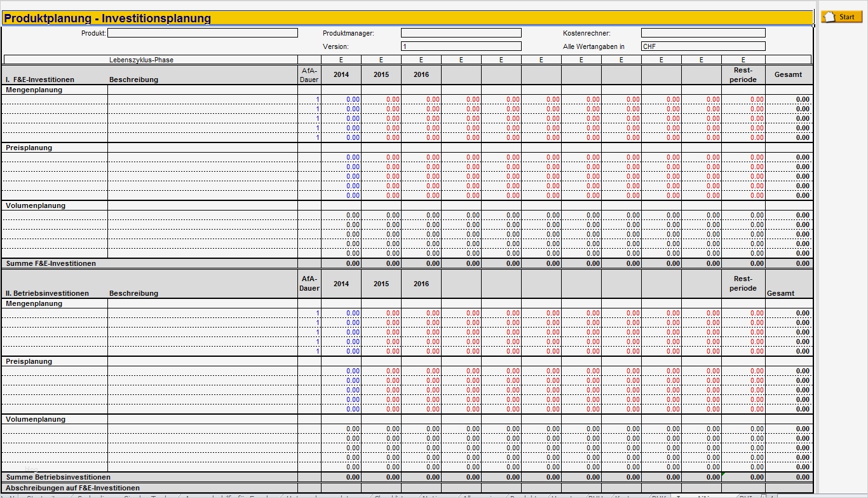
Task: Click the Produktmanager input field
Action: 461,32
